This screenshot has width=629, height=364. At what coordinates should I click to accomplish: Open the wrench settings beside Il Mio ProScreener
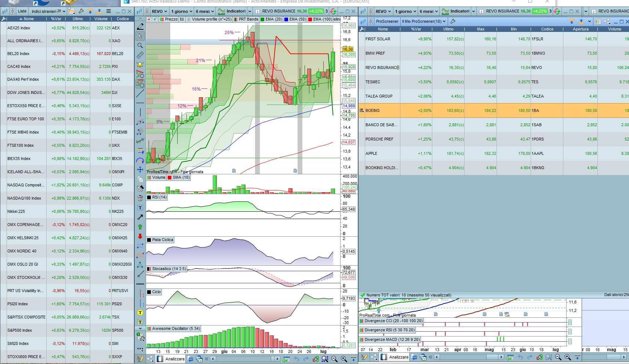(453, 21)
